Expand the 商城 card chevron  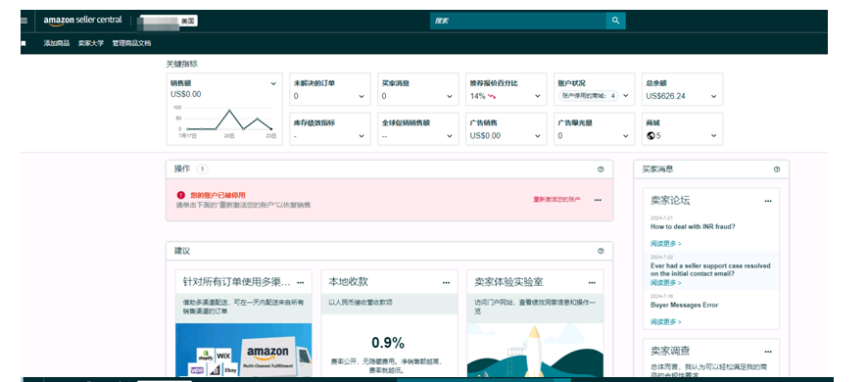click(713, 135)
